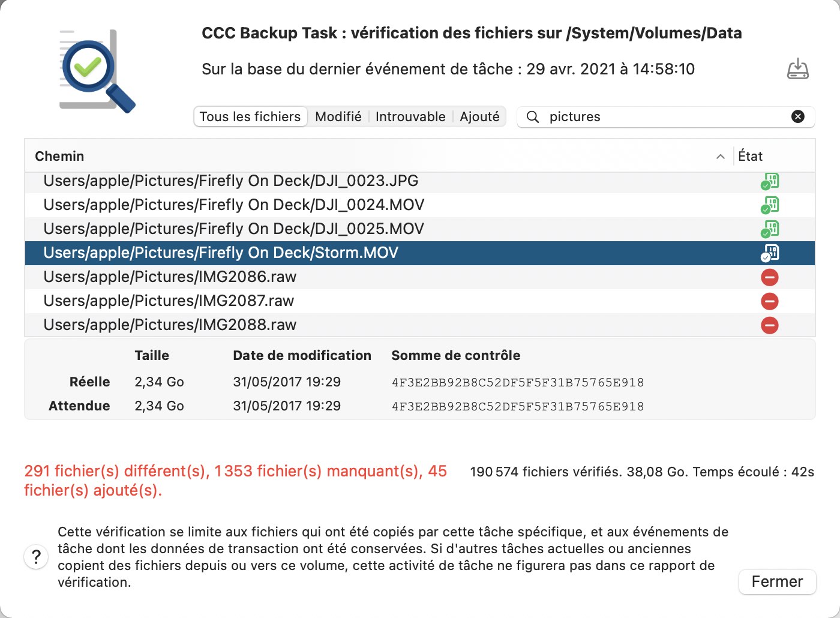
Task: Click verified status icon for DJI_0023.JPG
Action: click(770, 181)
